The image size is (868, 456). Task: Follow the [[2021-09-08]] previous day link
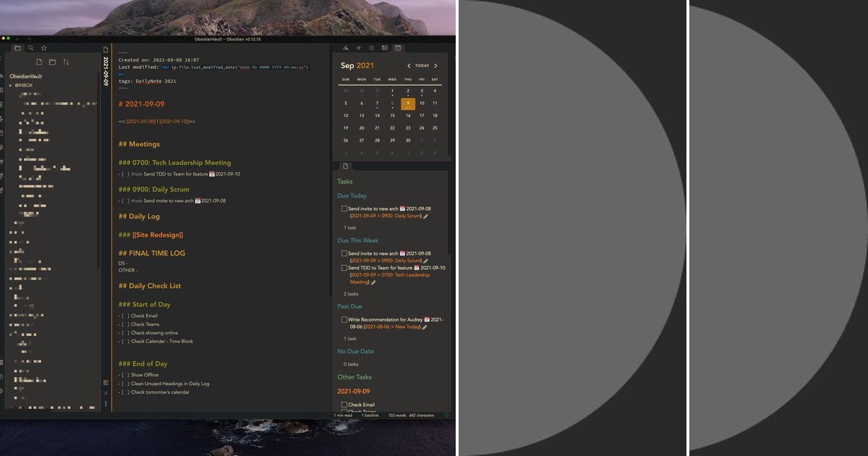142,122
